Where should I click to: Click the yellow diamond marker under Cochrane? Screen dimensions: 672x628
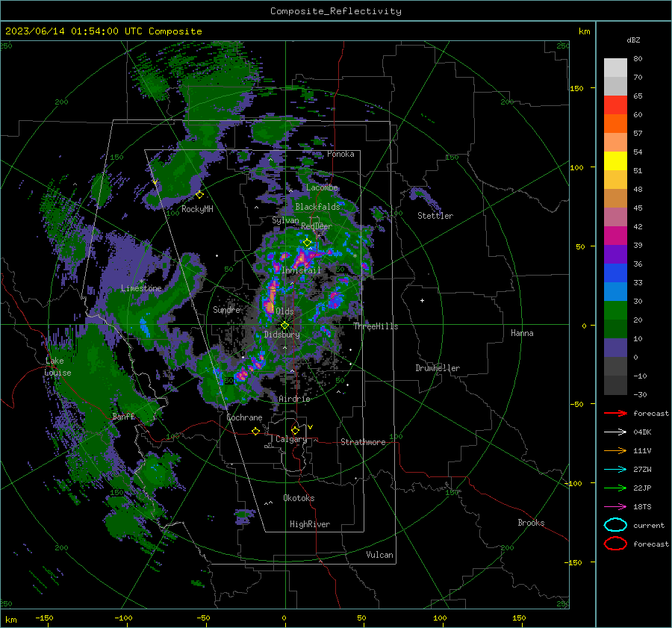click(255, 431)
